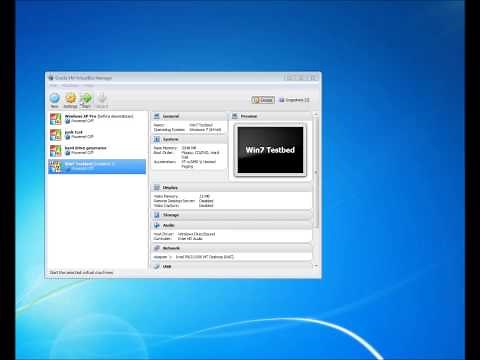Open the Help menu
The image size is (480, 360).
(x=88, y=86)
